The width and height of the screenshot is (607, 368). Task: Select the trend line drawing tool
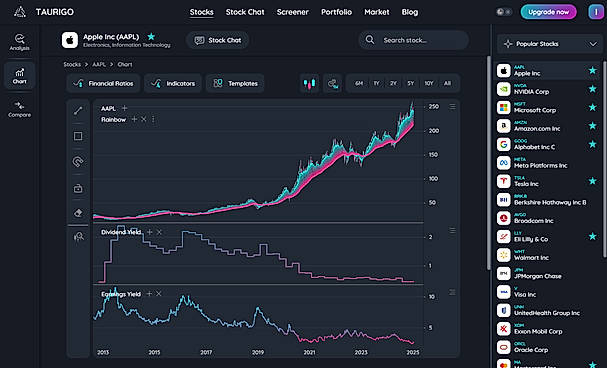click(x=78, y=111)
